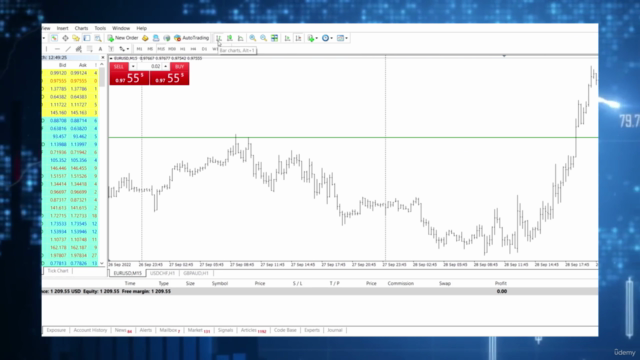The image size is (640, 360).
Task: Toggle chart shift from right edge
Action: tap(298, 38)
